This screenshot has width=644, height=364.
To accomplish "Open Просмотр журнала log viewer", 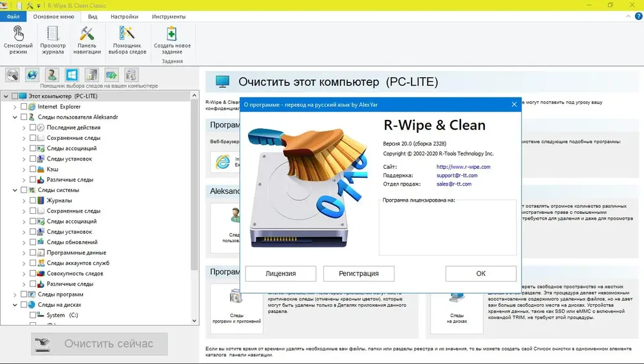I will click(53, 40).
